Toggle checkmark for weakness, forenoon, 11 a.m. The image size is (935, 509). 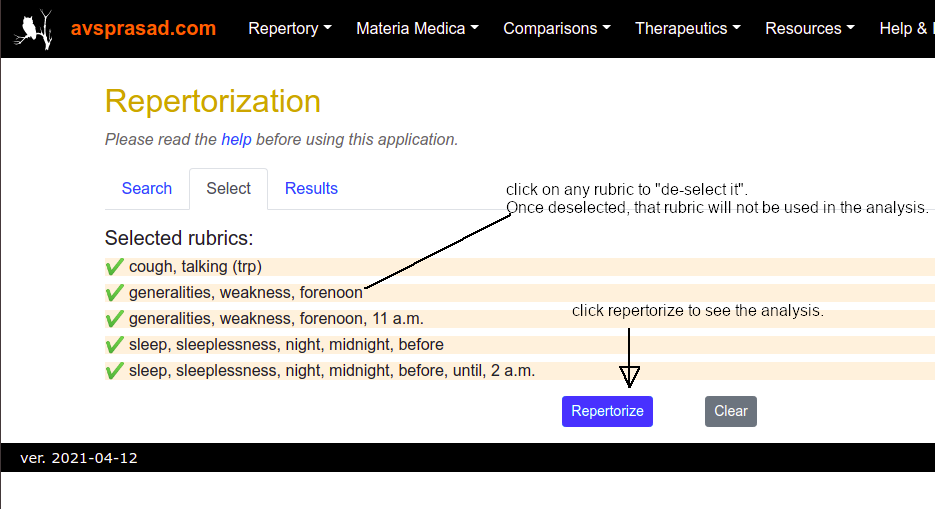coord(114,319)
